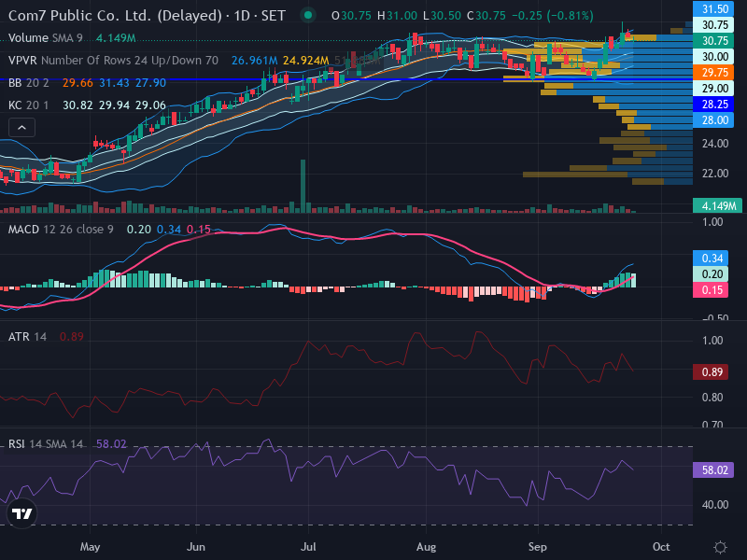The image size is (747, 560).
Task: Click the RSI 58.02 purple value label
Action: click(713, 470)
